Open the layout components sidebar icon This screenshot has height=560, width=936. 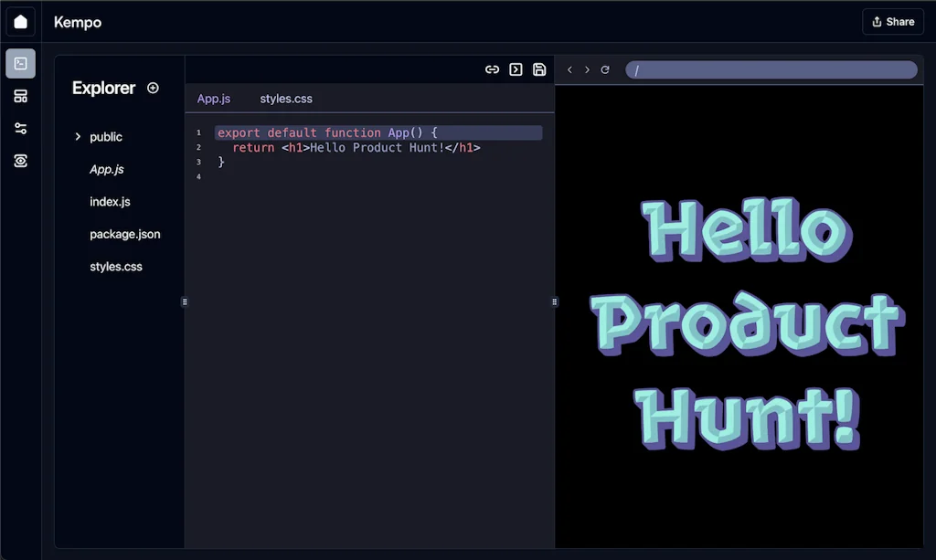pos(20,96)
